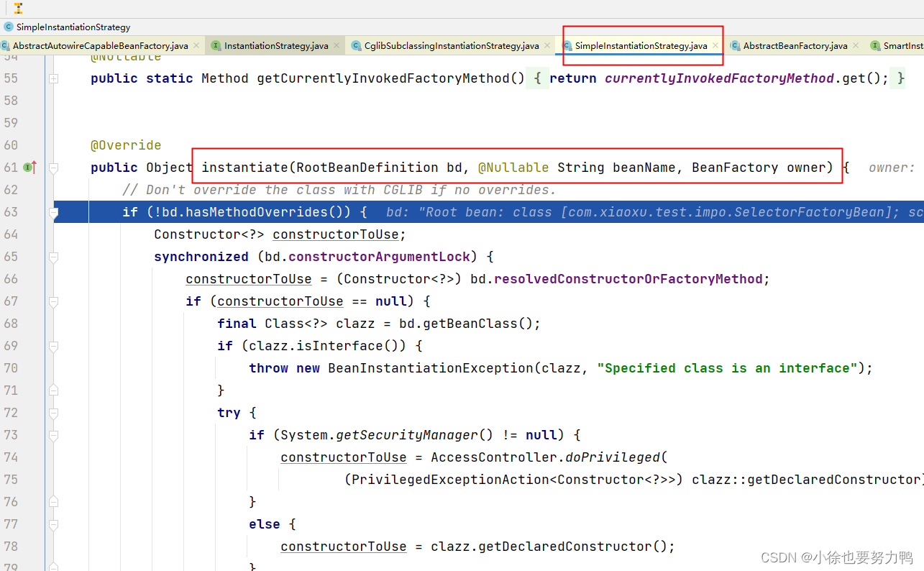Select the SimpleInstantiationStrategy.java tab
Image resolution: width=924 pixels, height=571 pixels.
[x=641, y=45]
